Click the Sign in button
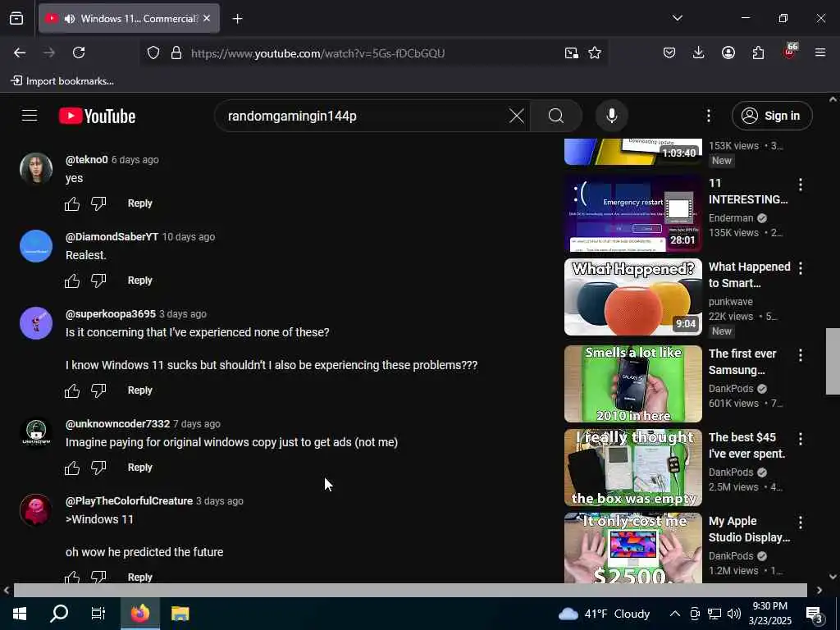This screenshot has width=840, height=630. [772, 116]
